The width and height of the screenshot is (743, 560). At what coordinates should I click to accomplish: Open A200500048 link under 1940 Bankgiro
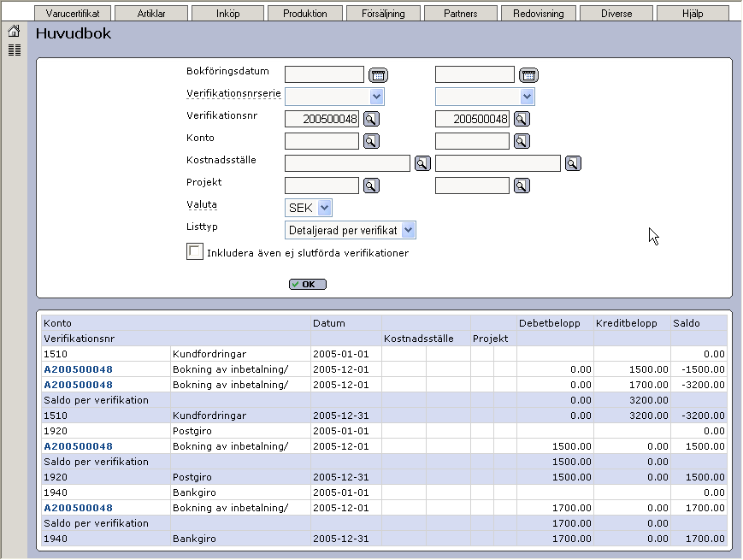78,508
